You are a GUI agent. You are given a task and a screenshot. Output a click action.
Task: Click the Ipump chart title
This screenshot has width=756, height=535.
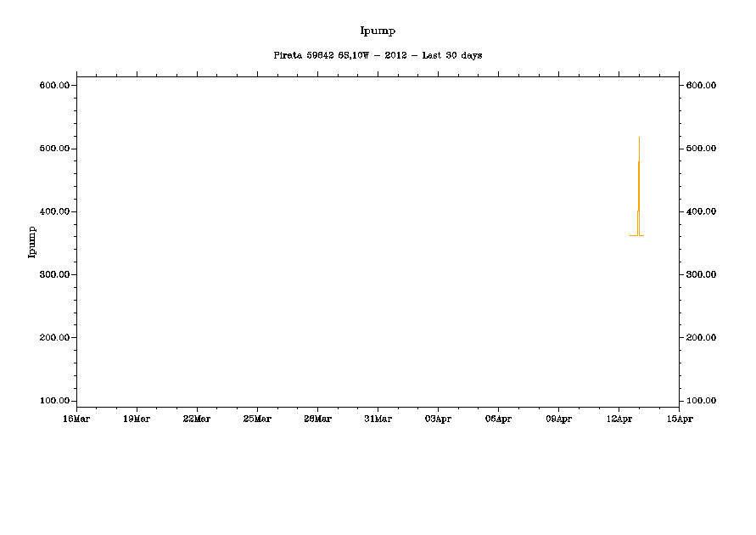pos(378,31)
